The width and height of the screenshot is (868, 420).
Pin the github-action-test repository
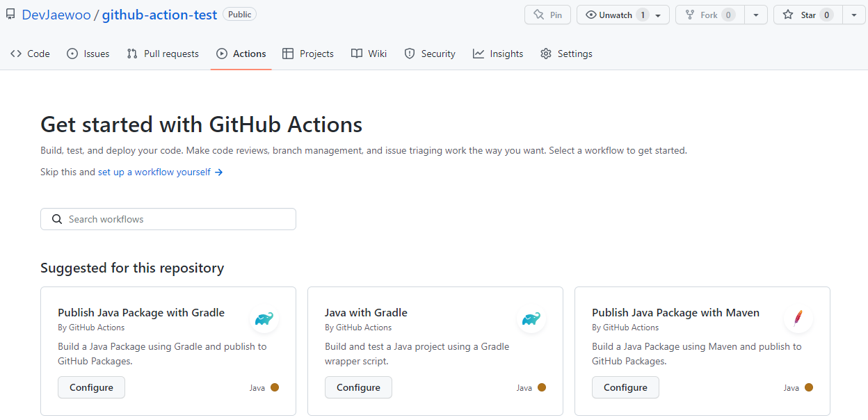pos(547,15)
